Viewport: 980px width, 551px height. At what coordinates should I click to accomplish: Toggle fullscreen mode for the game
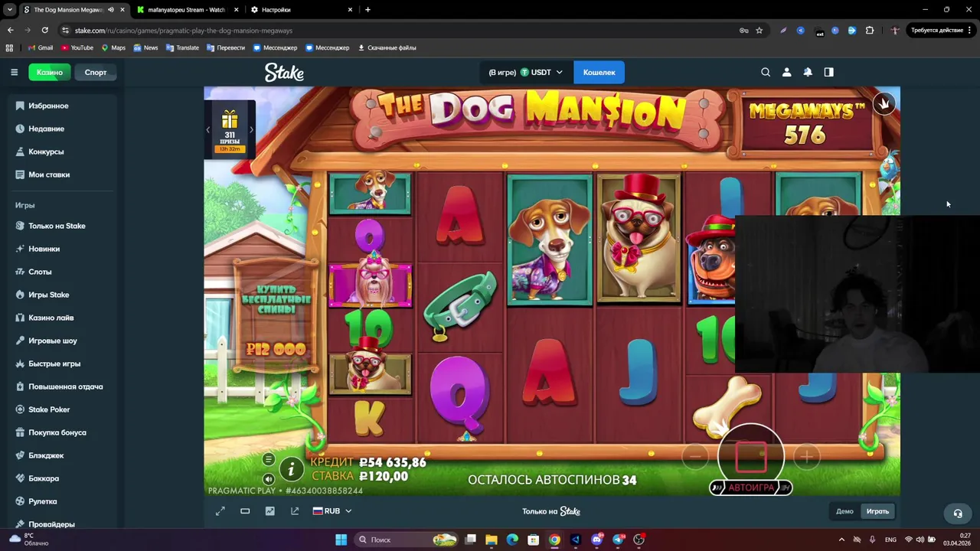pyautogui.click(x=220, y=511)
